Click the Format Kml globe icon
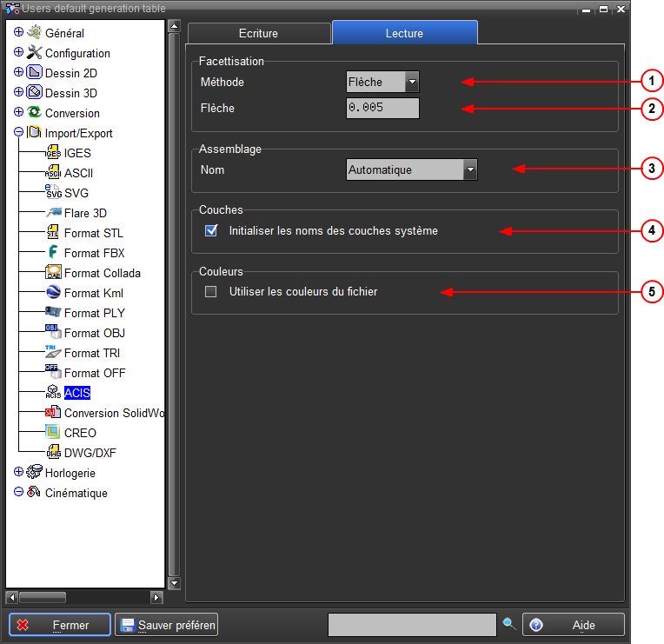664x644 pixels. click(52, 293)
